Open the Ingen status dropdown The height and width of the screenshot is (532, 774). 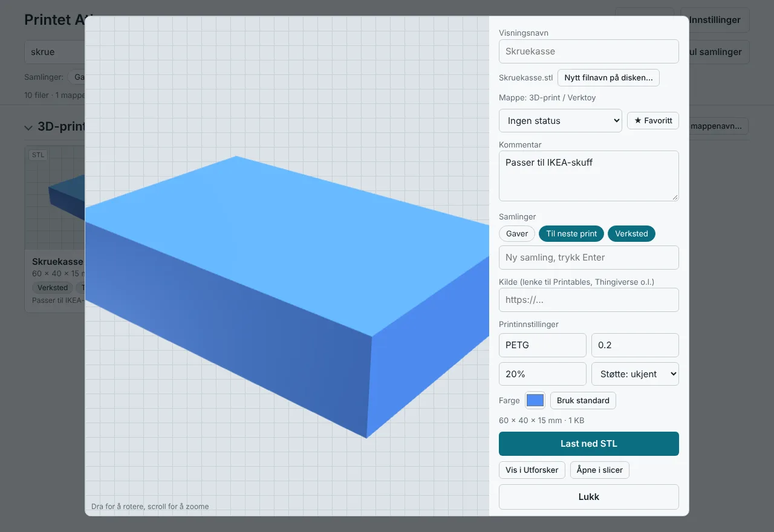[561, 120]
